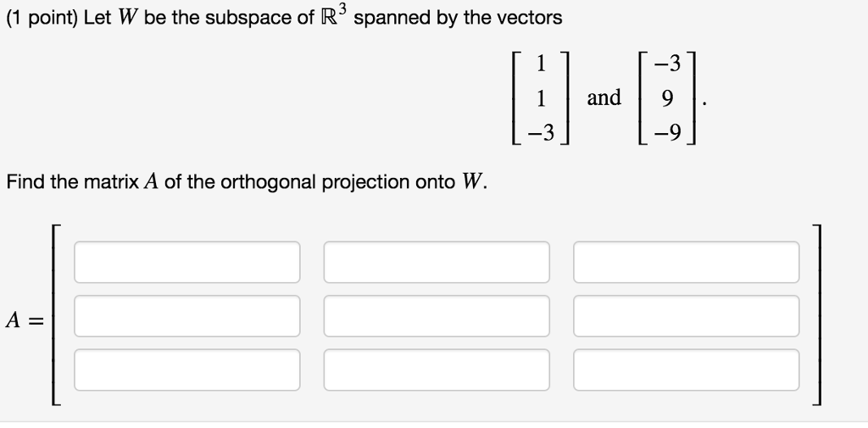The image size is (868, 428).
Task: Click the -9 entry of the second vector
Action: pyautogui.click(x=666, y=133)
